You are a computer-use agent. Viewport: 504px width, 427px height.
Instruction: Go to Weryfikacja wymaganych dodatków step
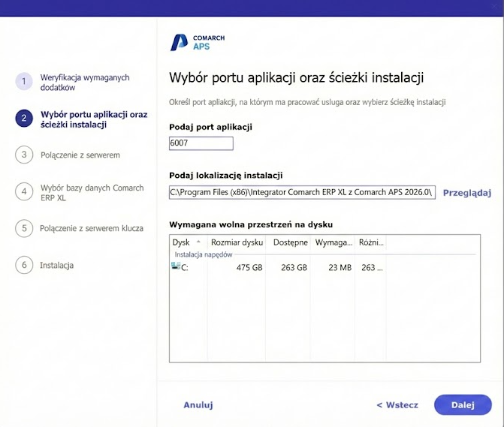pyautogui.click(x=85, y=83)
